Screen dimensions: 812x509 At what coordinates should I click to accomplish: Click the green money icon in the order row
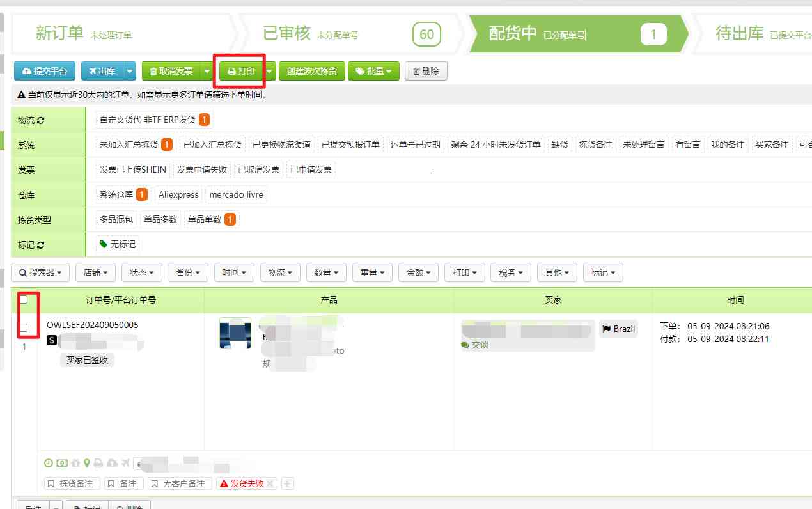(62, 462)
